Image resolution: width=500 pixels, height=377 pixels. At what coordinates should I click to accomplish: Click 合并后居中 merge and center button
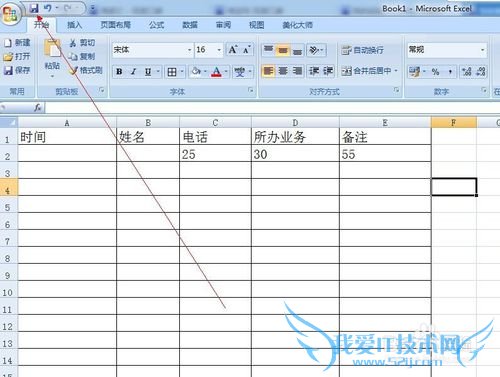(x=366, y=71)
